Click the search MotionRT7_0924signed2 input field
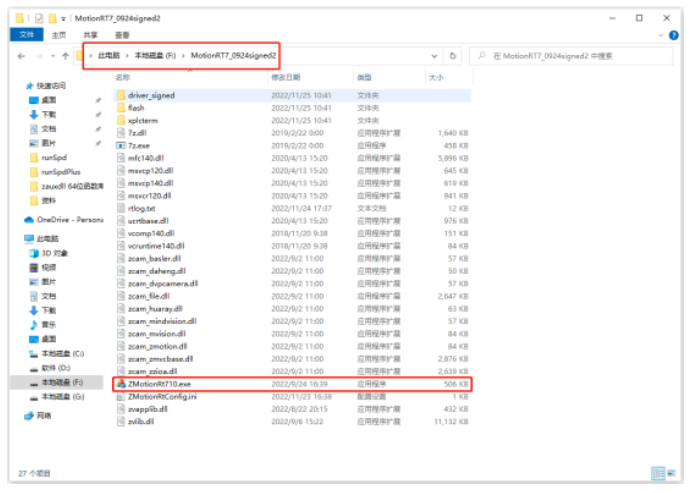Image resolution: width=693 pixels, height=493 pixels. (x=571, y=56)
